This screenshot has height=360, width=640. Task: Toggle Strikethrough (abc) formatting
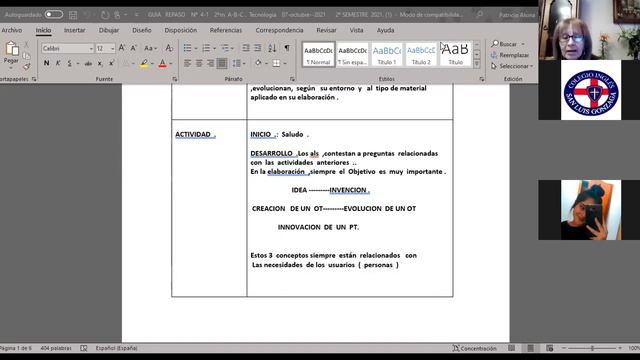[88, 64]
